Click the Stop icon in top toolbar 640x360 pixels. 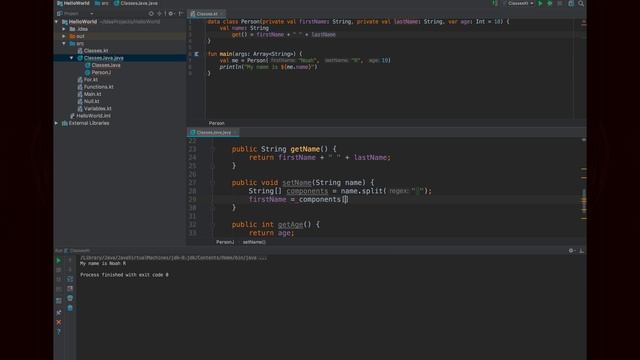coord(560,3)
